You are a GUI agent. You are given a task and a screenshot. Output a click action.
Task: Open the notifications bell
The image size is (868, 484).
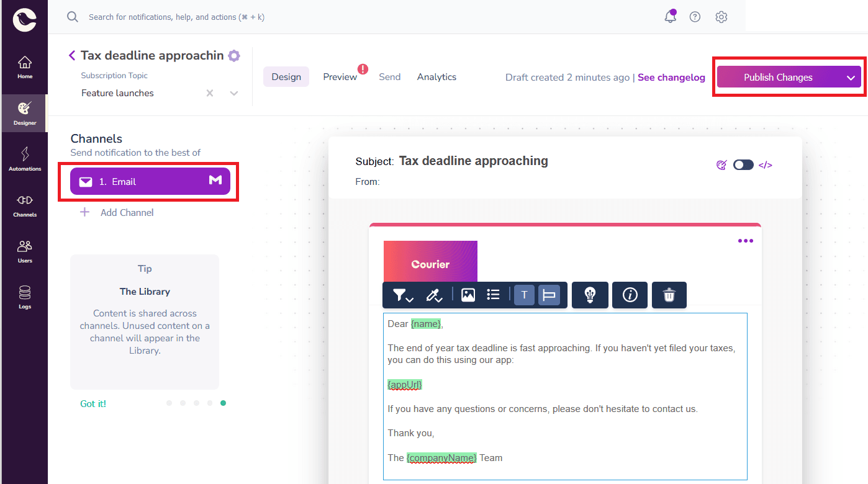(x=670, y=17)
